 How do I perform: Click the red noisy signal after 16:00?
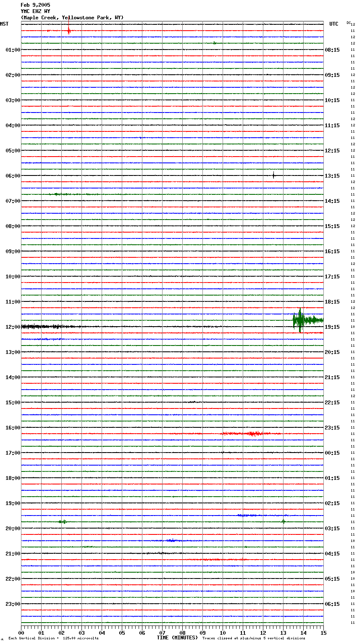(x=252, y=434)
